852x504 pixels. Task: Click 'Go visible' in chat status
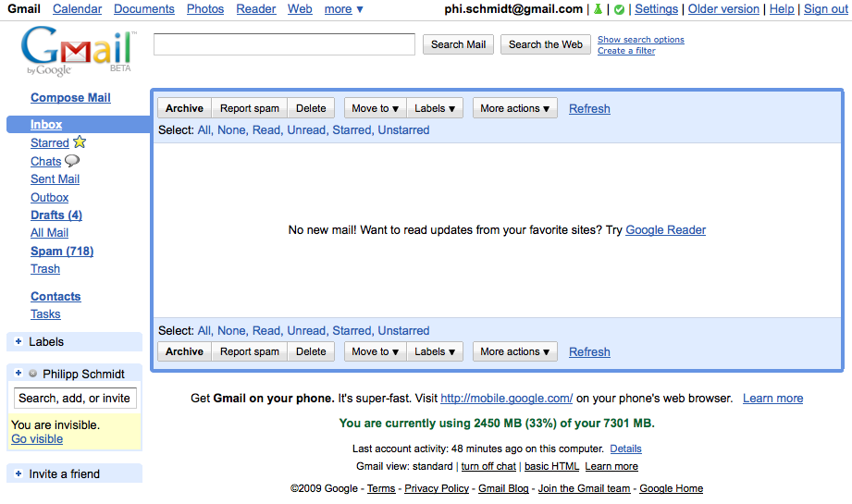pyautogui.click(x=37, y=439)
